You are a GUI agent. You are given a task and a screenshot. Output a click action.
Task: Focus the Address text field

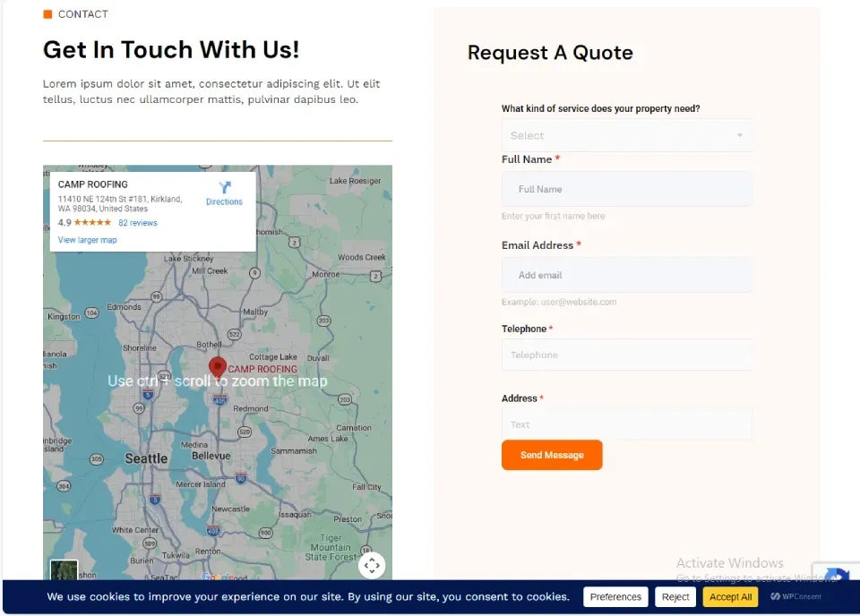click(x=627, y=424)
